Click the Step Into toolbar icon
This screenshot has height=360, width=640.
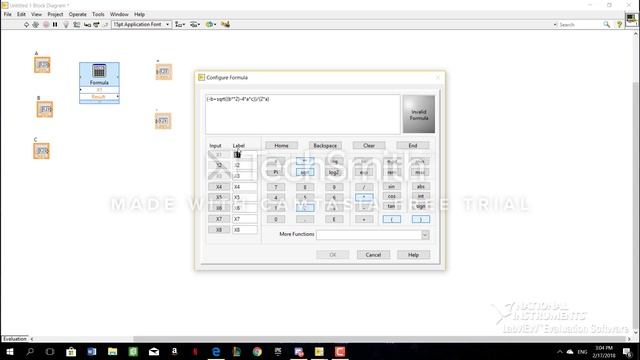coord(87,24)
